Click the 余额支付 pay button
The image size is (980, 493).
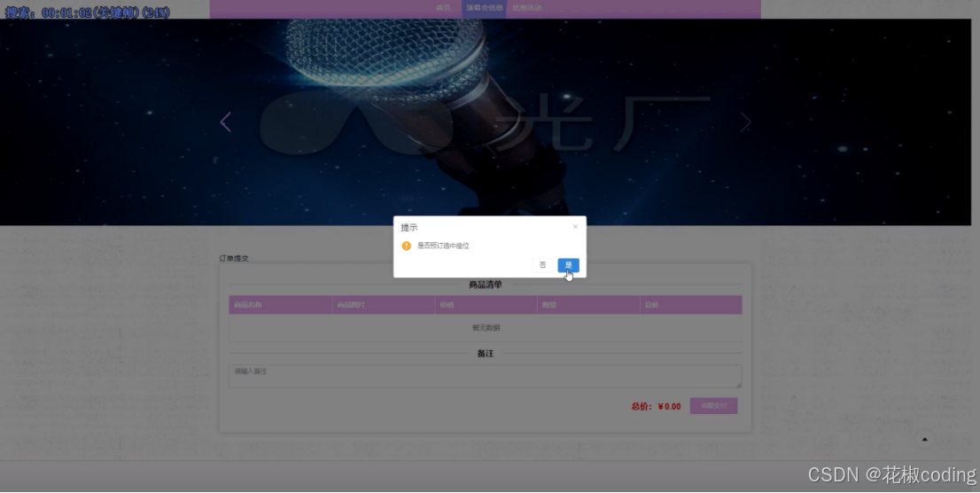pyautogui.click(x=714, y=406)
